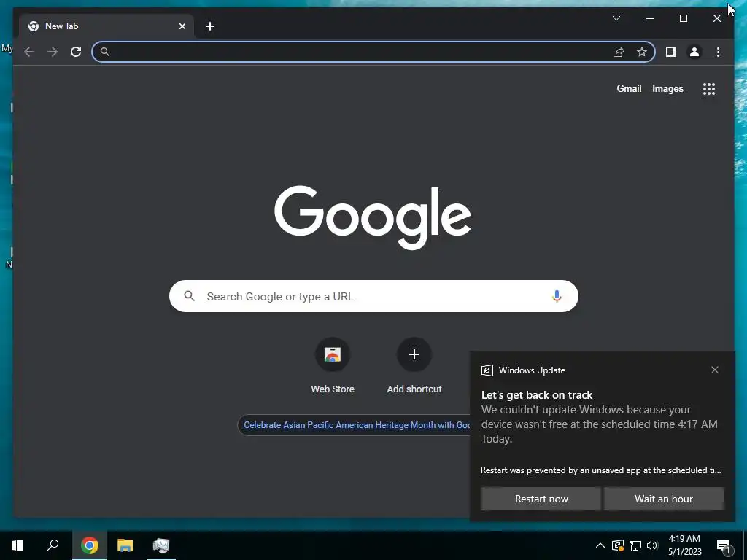Click the browser forward arrow
The width and height of the screenshot is (747, 560).
(53, 52)
